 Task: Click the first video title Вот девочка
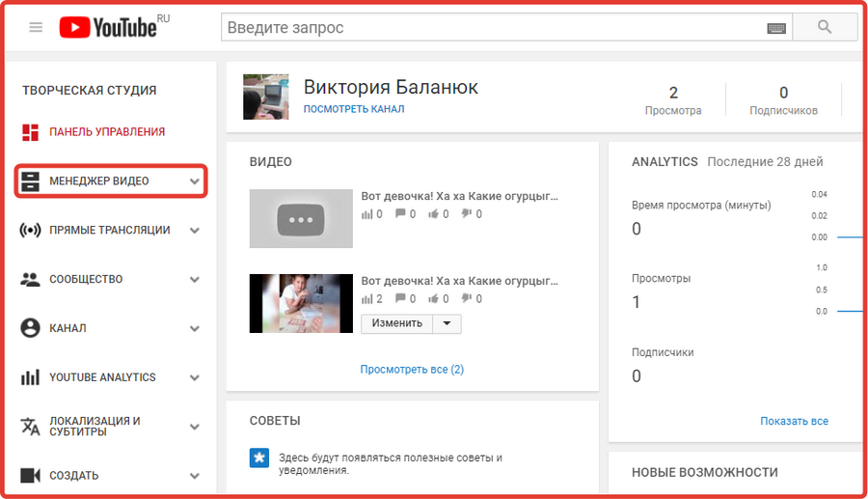459,196
